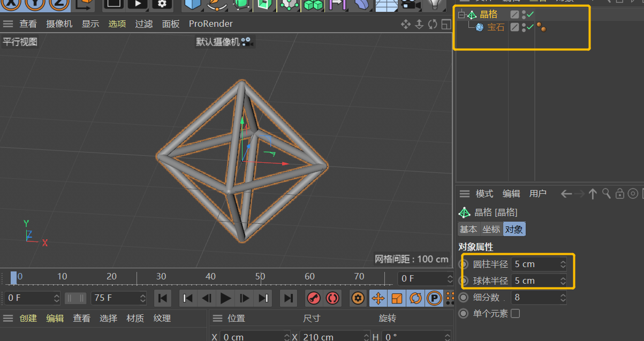Open viewport hamburger menu
Viewport: 644px width, 341px height.
tap(7, 24)
